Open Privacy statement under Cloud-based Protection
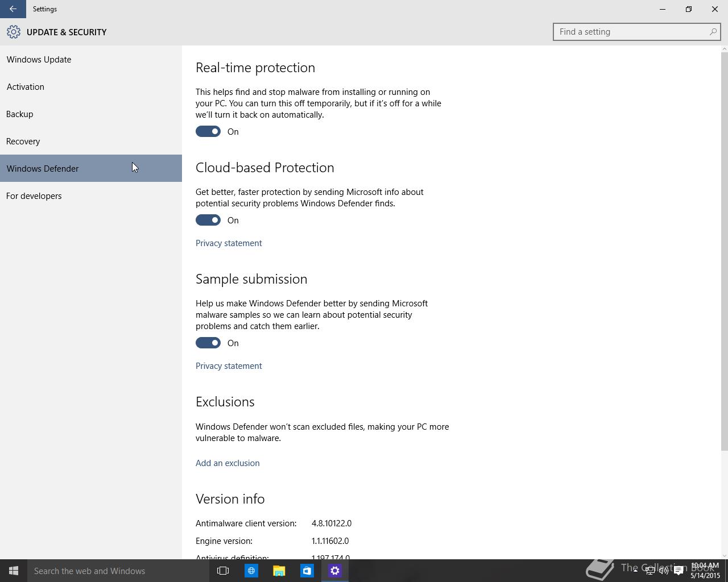Image resolution: width=728 pixels, height=582 pixels. [229, 243]
